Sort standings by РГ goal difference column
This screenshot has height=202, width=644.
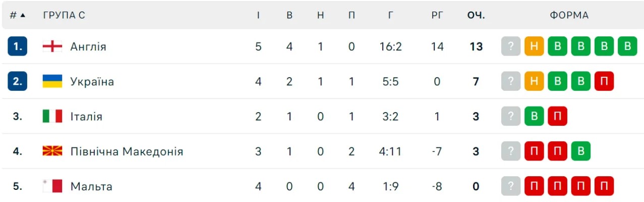coord(437,15)
